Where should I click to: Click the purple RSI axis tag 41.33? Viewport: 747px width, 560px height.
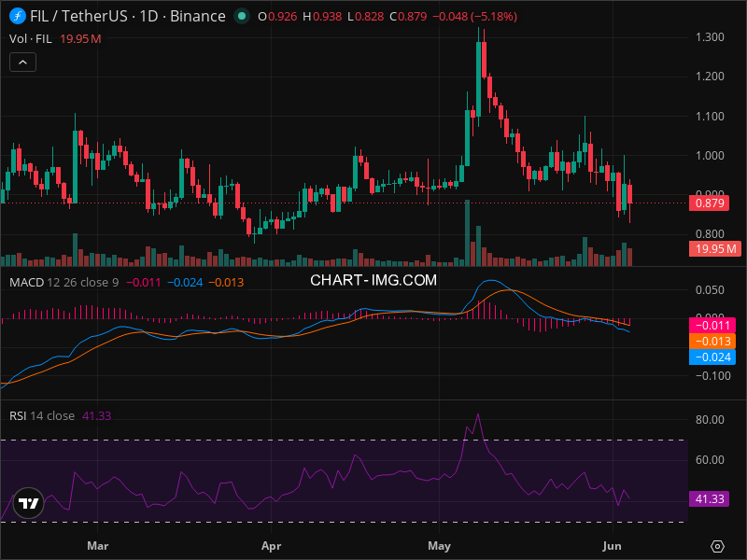[710, 499]
